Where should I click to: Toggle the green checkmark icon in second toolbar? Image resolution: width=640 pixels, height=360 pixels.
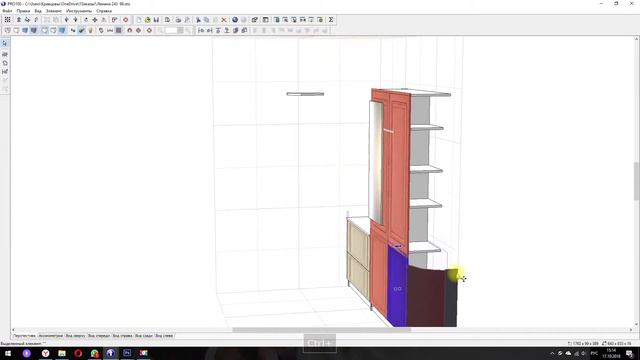pos(82,30)
